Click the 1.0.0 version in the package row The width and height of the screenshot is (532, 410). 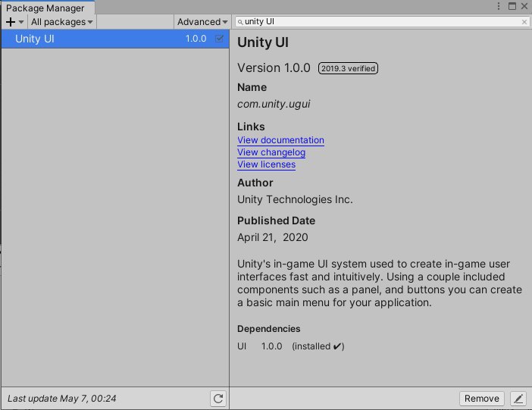tap(196, 39)
